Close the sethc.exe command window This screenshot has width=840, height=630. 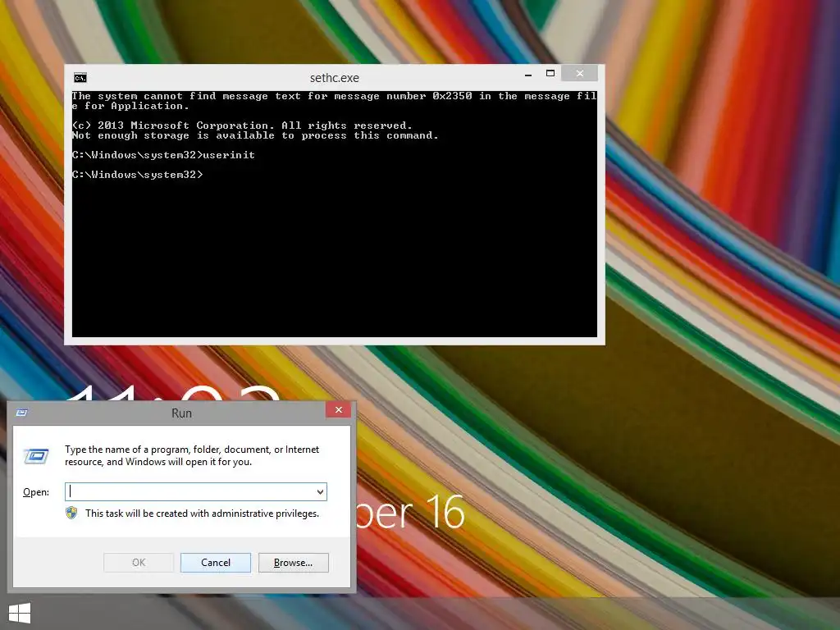click(x=580, y=73)
